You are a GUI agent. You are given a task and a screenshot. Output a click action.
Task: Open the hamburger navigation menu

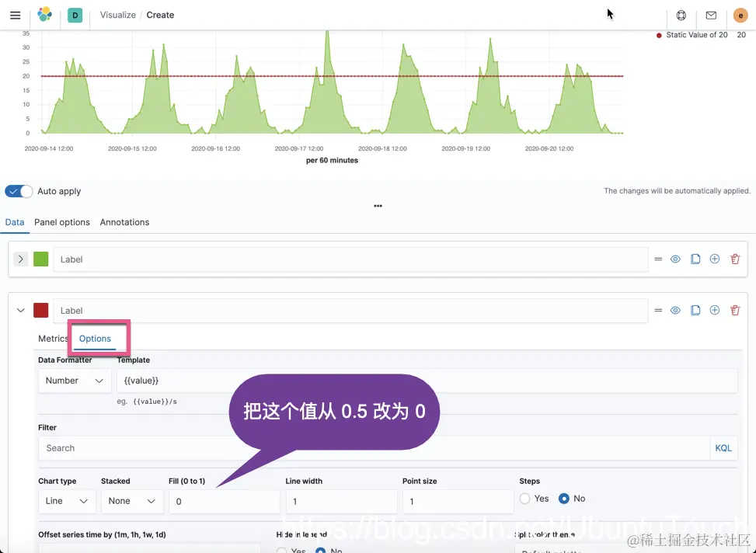pos(16,15)
